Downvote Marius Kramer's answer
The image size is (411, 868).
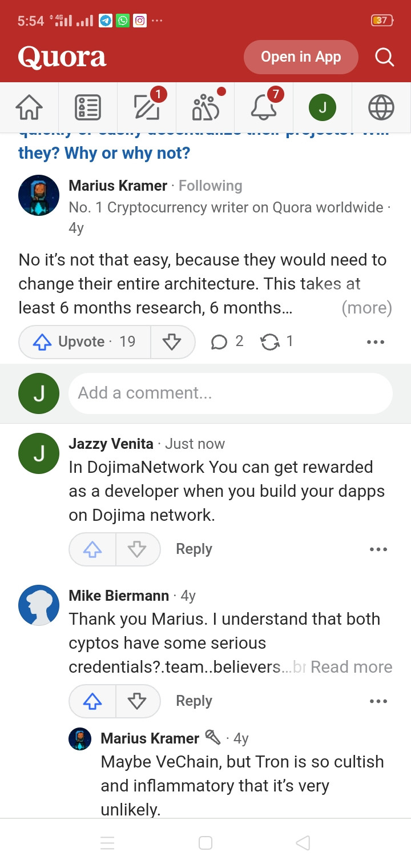172,341
